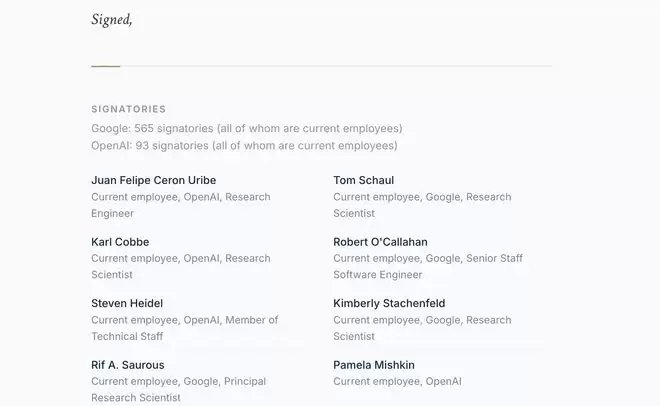Select the Karl Cobbe signatory name
This screenshot has height=406, width=660.
[x=120, y=242]
